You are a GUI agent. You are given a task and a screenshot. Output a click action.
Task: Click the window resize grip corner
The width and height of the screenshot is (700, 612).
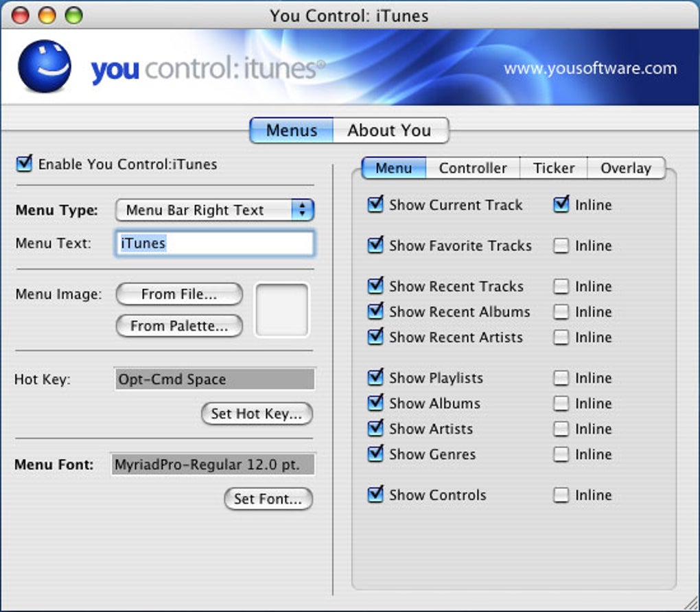(690, 602)
